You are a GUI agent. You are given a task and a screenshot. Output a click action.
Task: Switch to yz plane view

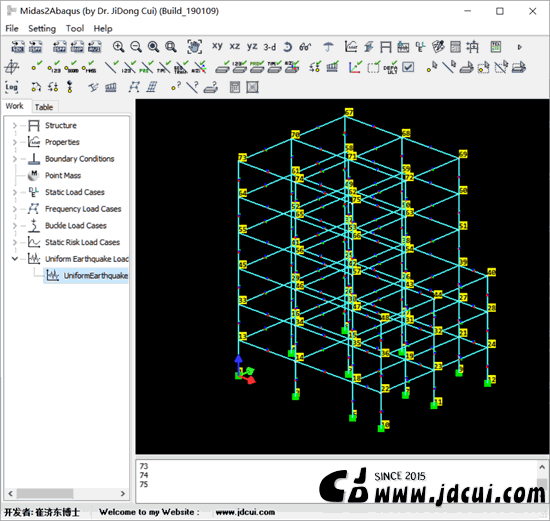coord(252,46)
